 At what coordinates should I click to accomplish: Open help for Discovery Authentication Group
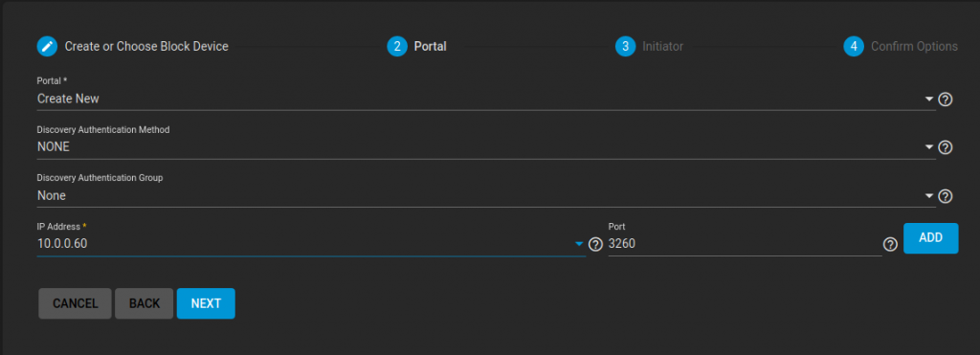click(x=946, y=196)
